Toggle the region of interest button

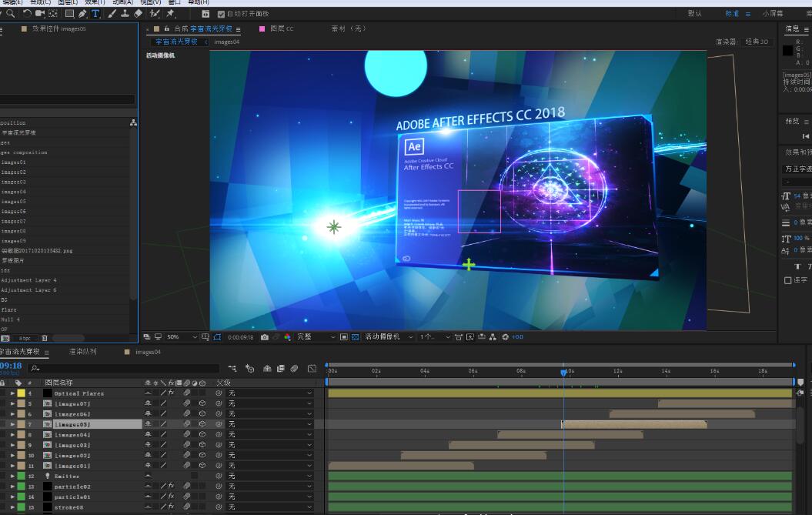pyautogui.click(x=343, y=337)
